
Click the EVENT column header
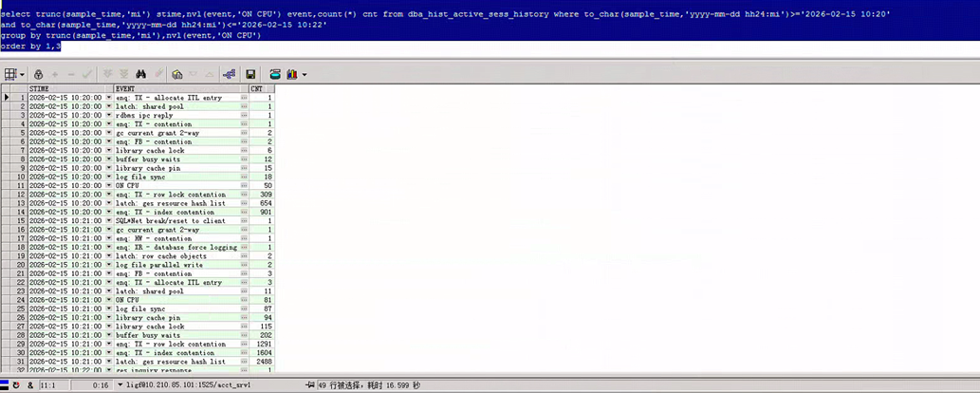[181, 89]
